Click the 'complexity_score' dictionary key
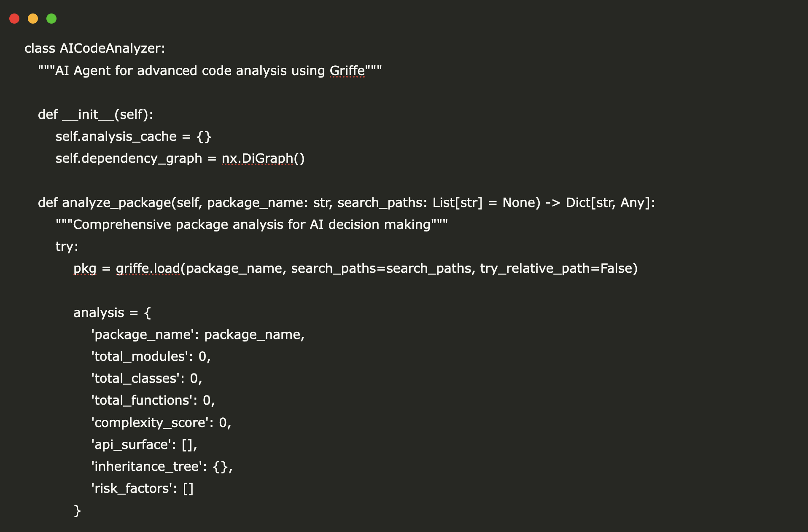 150,423
